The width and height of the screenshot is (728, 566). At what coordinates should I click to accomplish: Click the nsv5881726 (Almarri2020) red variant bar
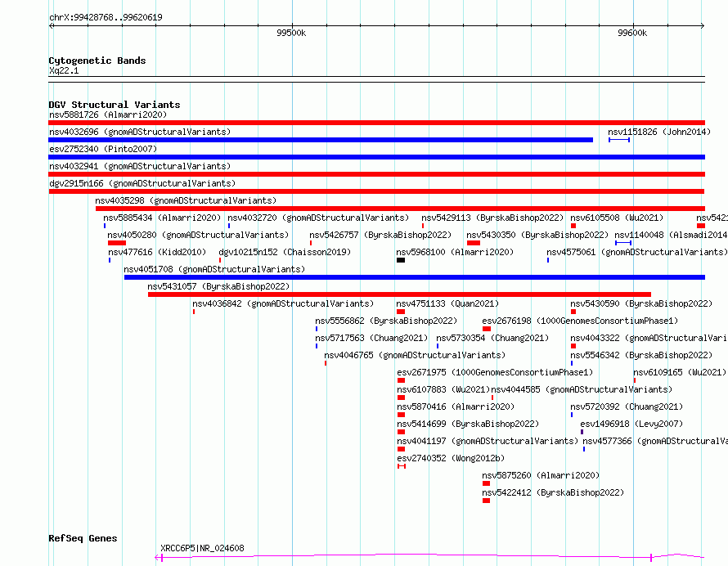(376, 123)
